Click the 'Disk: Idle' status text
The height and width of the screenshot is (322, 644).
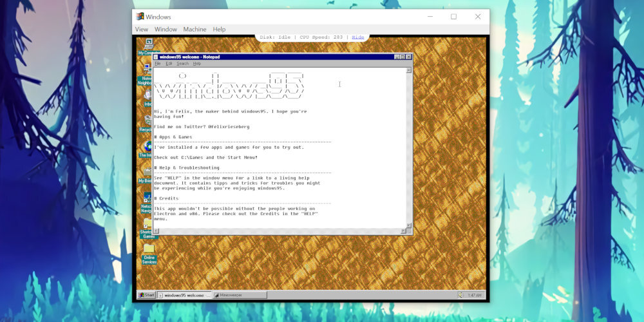275,37
